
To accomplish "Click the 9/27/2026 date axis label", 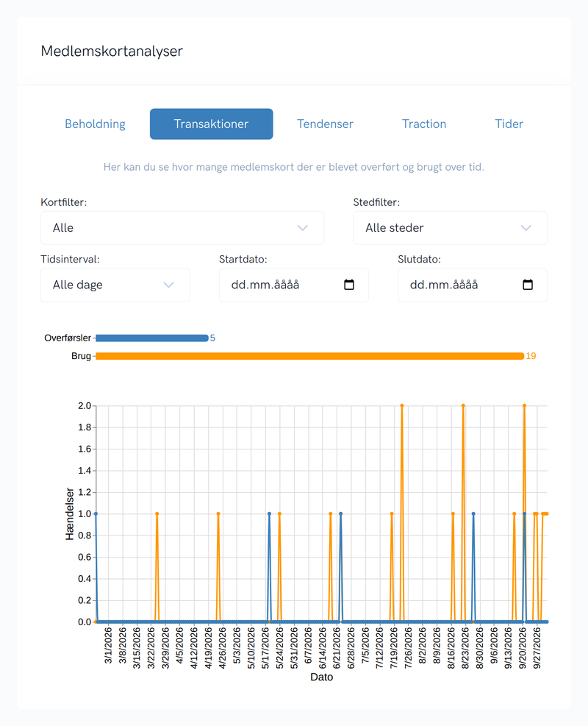I will coord(537,648).
